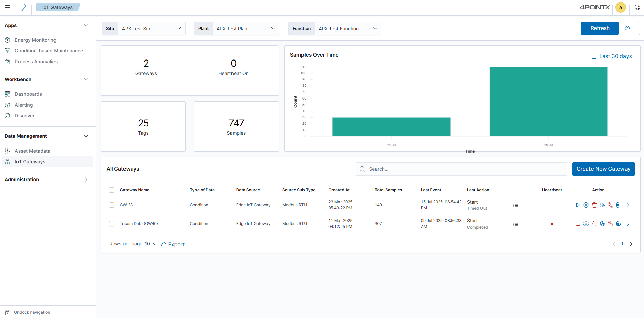Go to next table page arrow
Image resolution: width=644 pixels, height=318 pixels.
[631, 244]
